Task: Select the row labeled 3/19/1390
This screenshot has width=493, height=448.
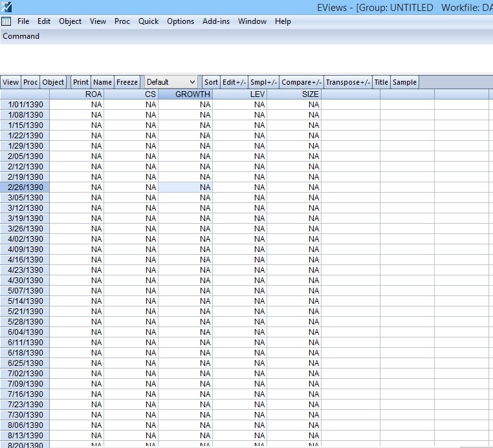Action: pyautogui.click(x=25, y=219)
